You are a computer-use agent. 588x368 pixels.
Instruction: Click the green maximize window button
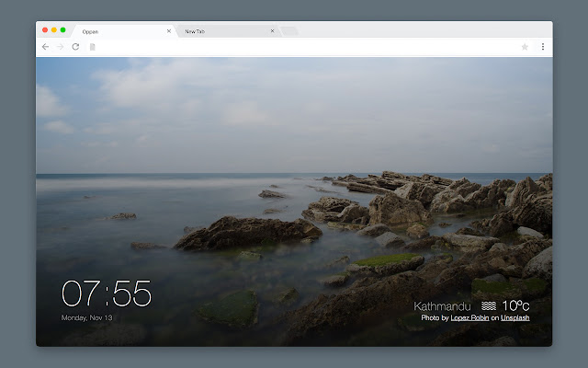[x=63, y=30]
